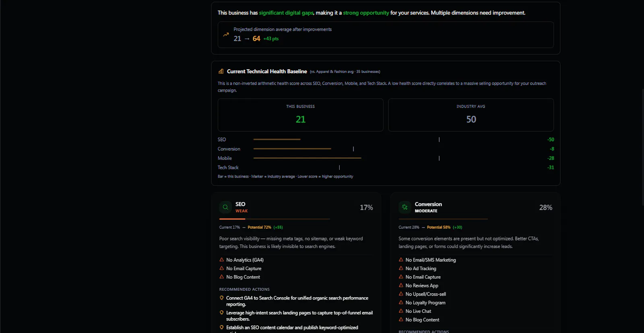Click the 'Current 17%' text

pos(229,227)
